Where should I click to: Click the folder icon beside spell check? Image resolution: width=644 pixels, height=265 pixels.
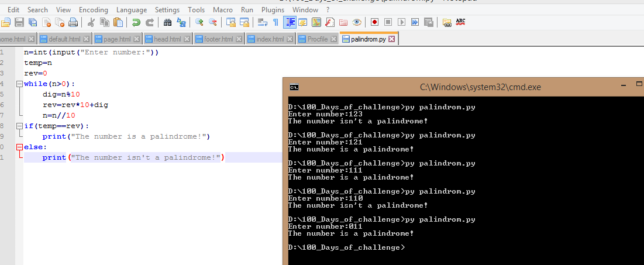click(x=447, y=22)
